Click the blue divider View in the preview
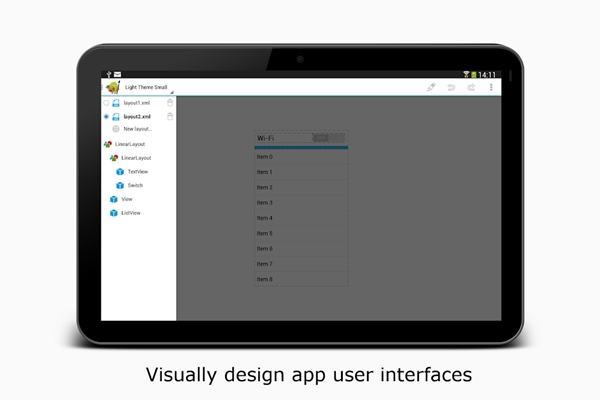 pos(301,147)
